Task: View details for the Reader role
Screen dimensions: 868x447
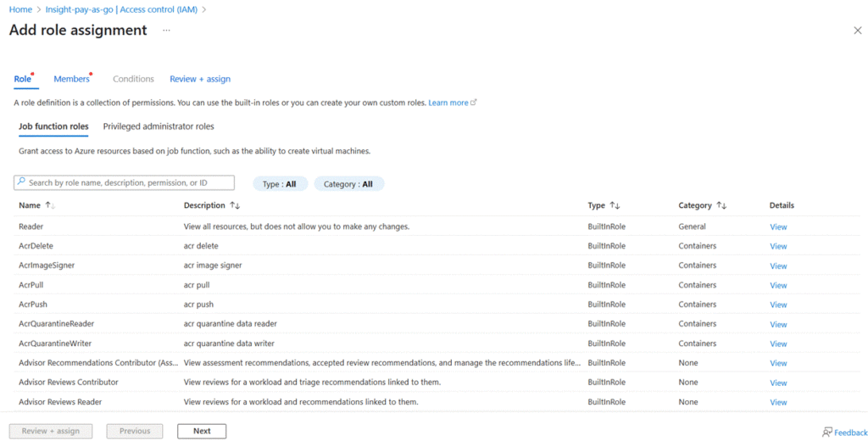Action: [778, 227]
